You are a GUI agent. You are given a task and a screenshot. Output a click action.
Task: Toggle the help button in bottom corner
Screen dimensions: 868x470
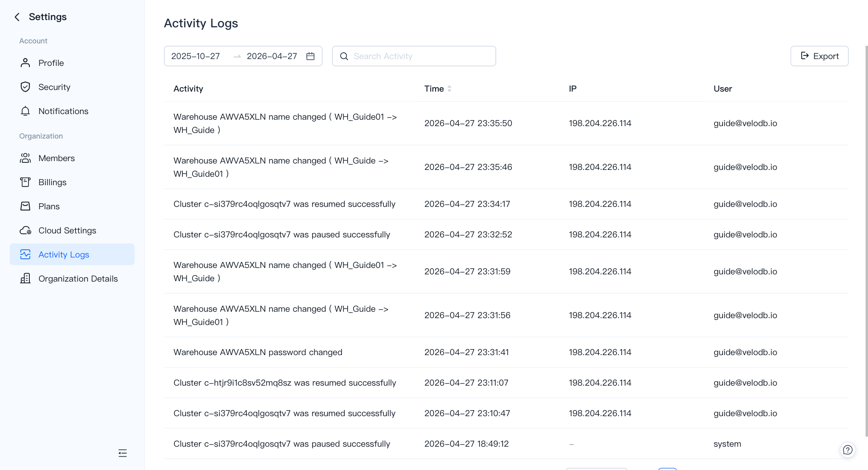click(x=848, y=450)
